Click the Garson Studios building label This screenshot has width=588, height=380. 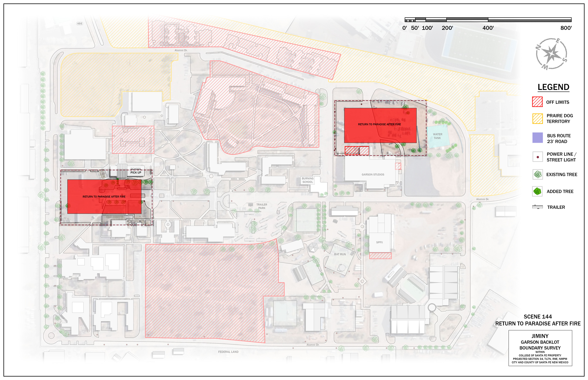373,174
